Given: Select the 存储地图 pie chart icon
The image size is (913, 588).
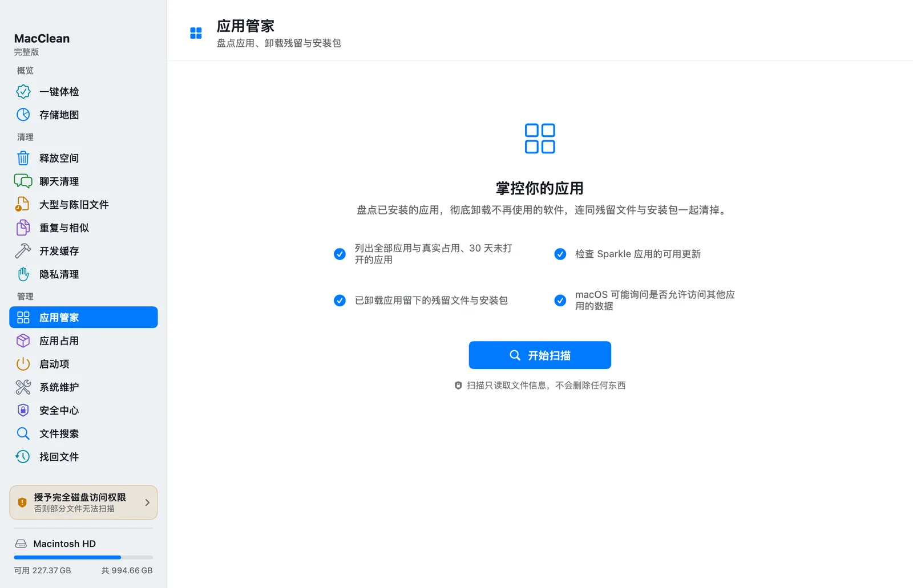Looking at the screenshot, I should (x=23, y=115).
